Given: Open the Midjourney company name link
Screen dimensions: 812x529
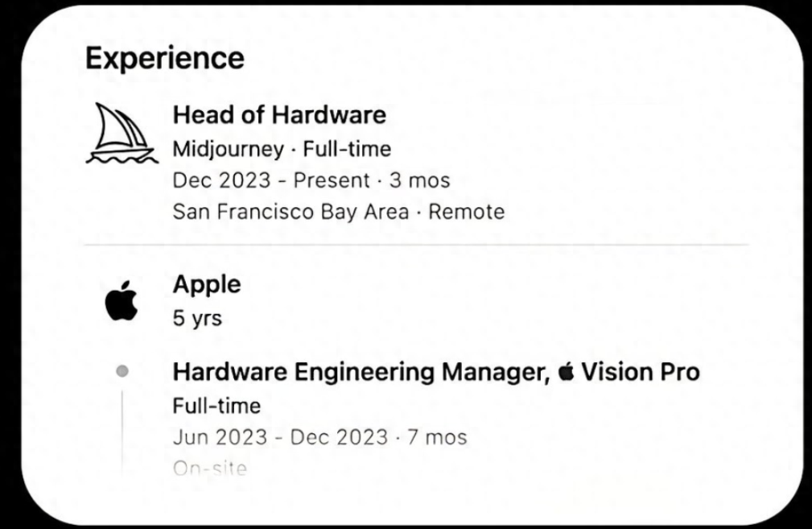Looking at the screenshot, I should (x=229, y=149).
